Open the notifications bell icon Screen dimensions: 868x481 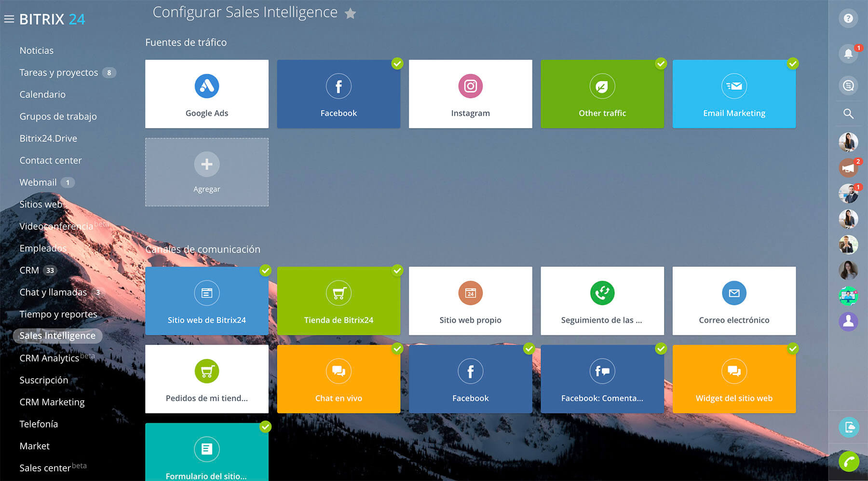pyautogui.click(x=848, y=54)
